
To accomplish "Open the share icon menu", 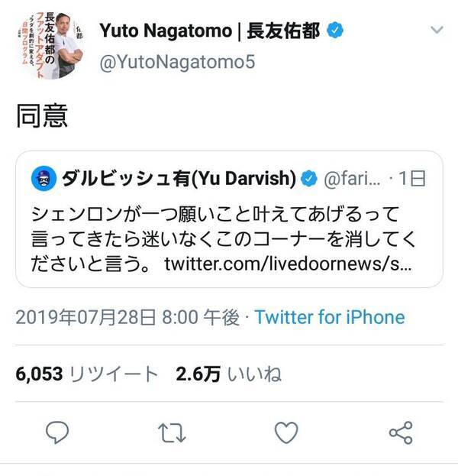I will pos(400,433).
